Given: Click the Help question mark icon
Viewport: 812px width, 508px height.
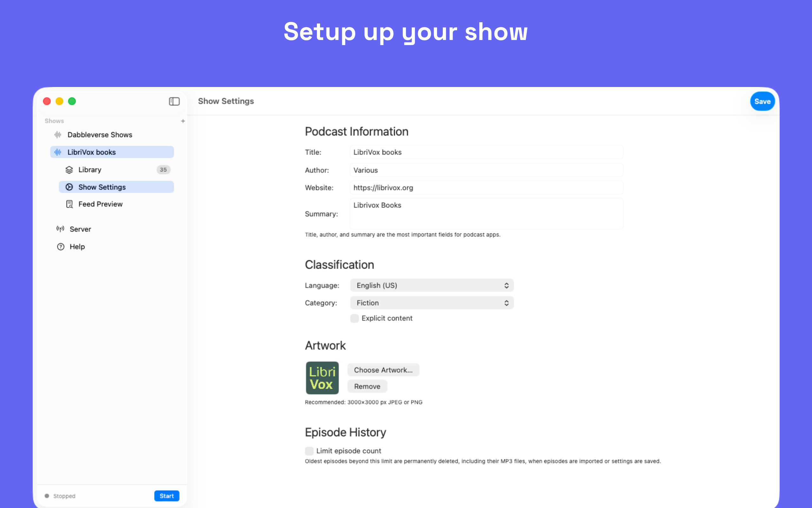Looking at the screenshot, I should tap(60, 247).
